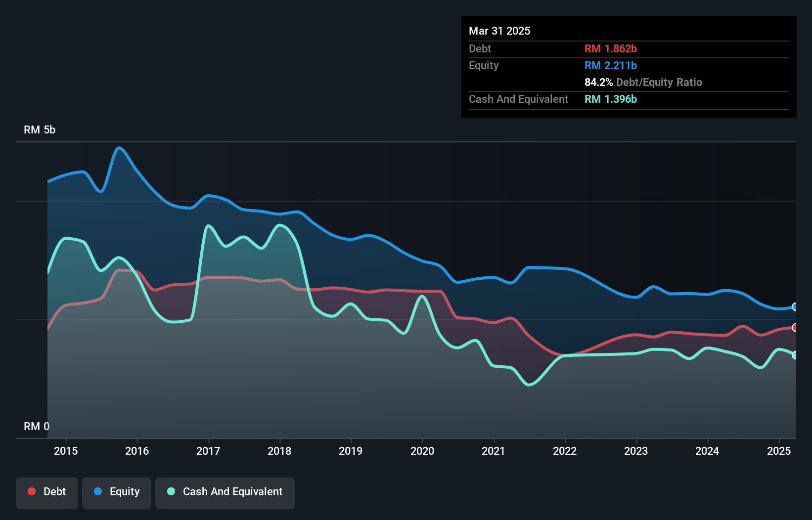Open details for the Debt/Equity Ratio row
Image resolution: width=812 pixels, height=520 pixels.
click(x=643, y=82)
